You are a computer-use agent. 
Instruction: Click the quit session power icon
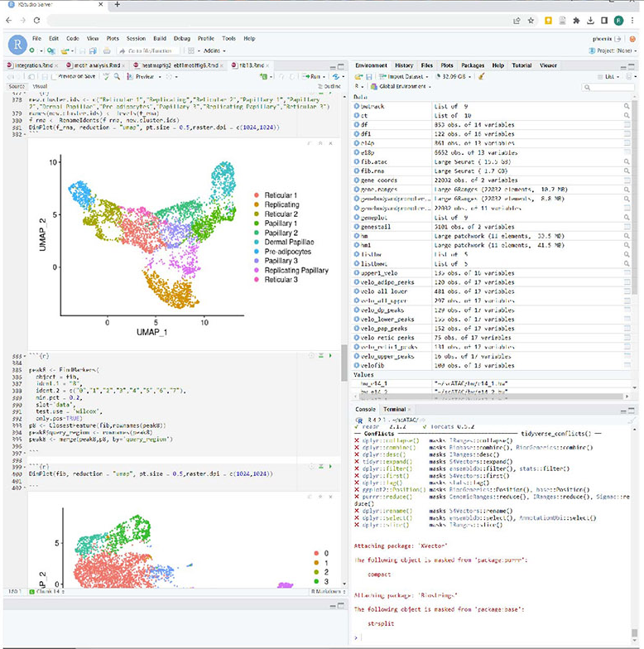632,38
